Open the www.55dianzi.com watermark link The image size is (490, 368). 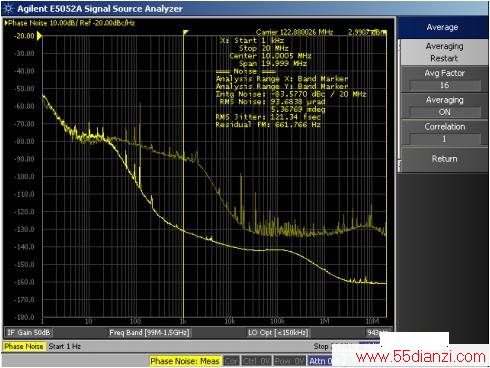[x=420, y=357]
